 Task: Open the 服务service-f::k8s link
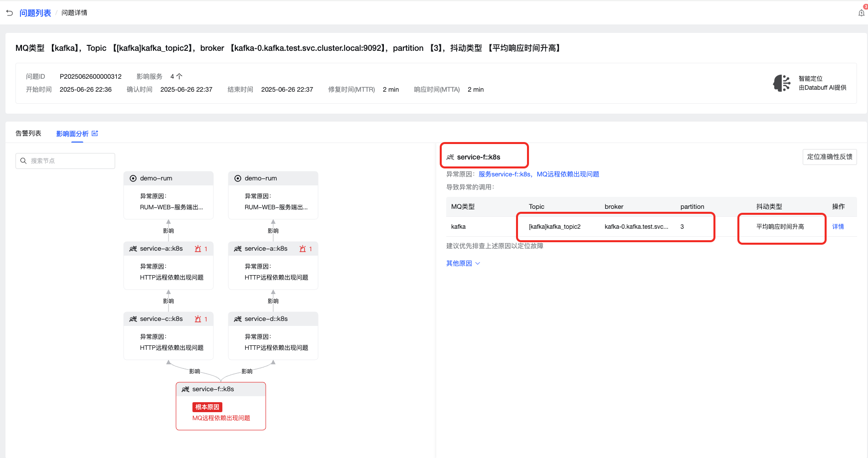coord(505,174)
